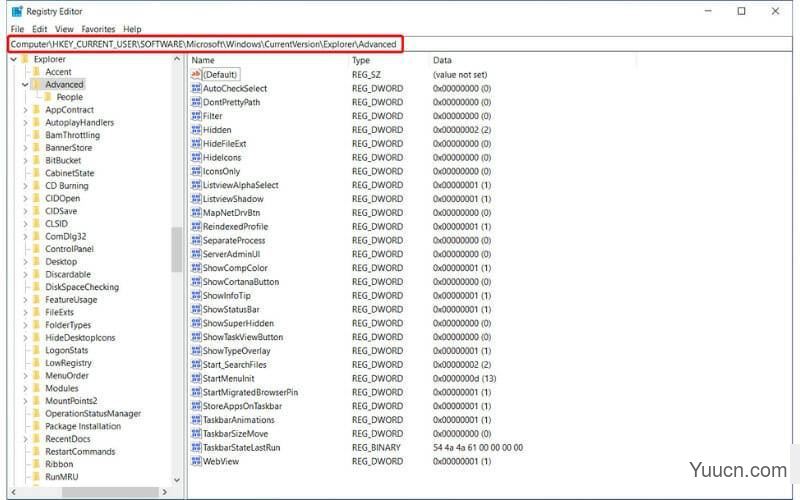Click the icon beside StoreAppsOnTaskbar

click(196, 406)
